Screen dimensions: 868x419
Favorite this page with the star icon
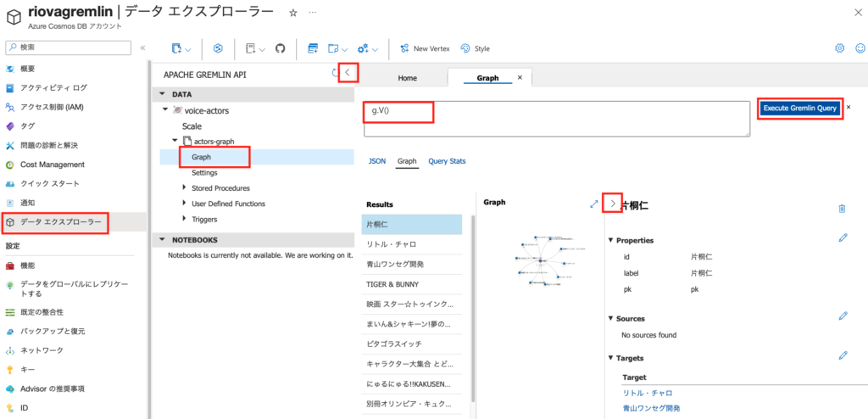coord(293,14)
